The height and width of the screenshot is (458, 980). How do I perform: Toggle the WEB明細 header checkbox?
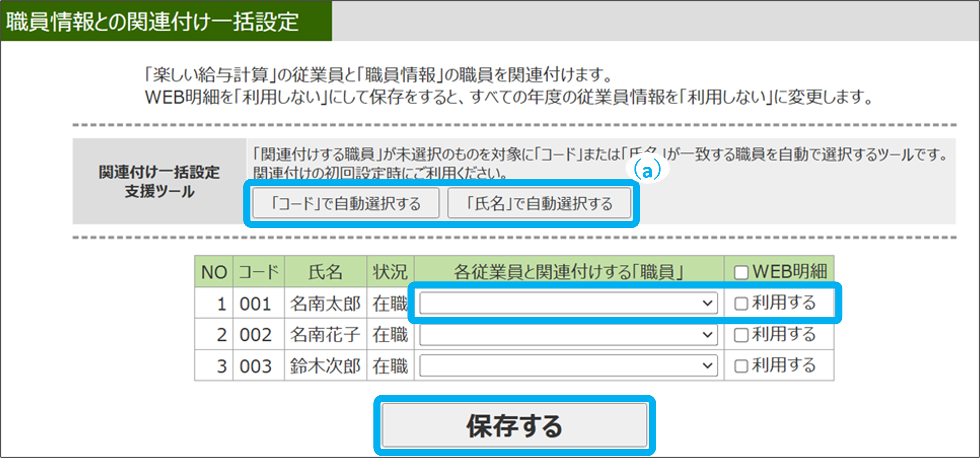741,272
